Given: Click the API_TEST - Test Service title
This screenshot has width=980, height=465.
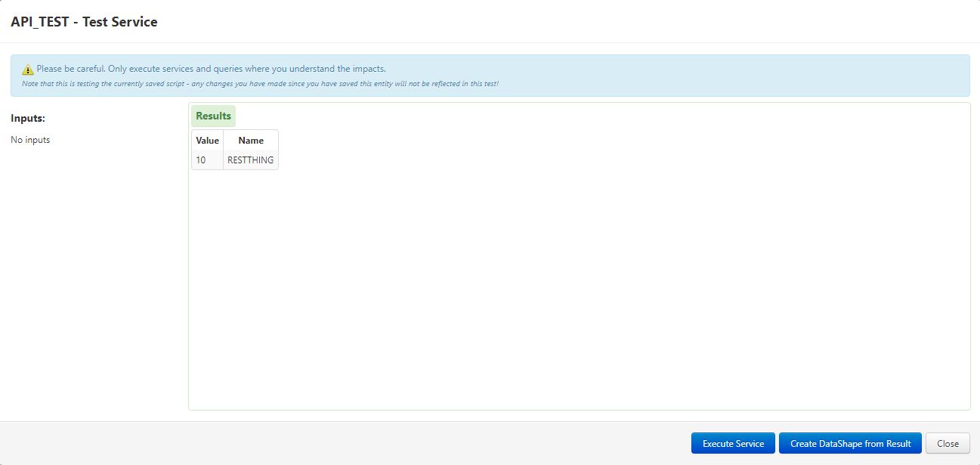Looking at the screenshot, I should tap(84, 22).
